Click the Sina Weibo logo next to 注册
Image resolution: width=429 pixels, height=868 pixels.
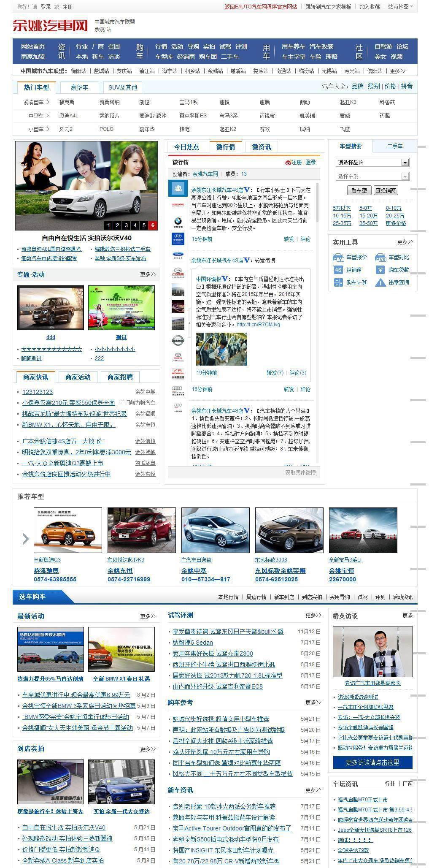tap(288, 163)
